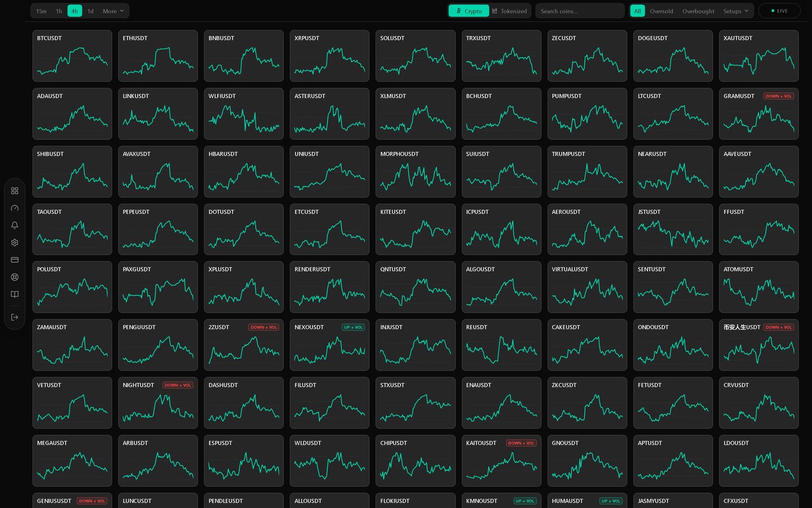Open the MEGAUSDT chart card
The image size is (812, 508).
(x=72, y=461)
